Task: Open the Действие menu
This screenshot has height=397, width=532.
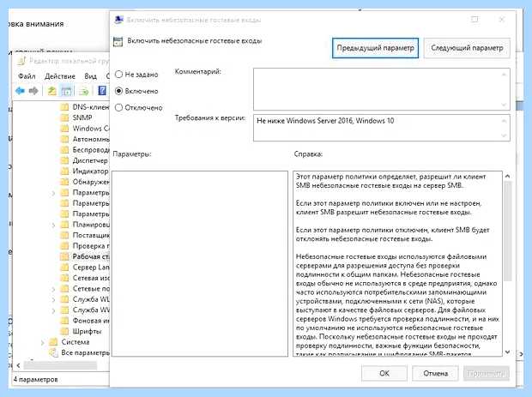Action: pyautogui.click(x=60, y=76)
